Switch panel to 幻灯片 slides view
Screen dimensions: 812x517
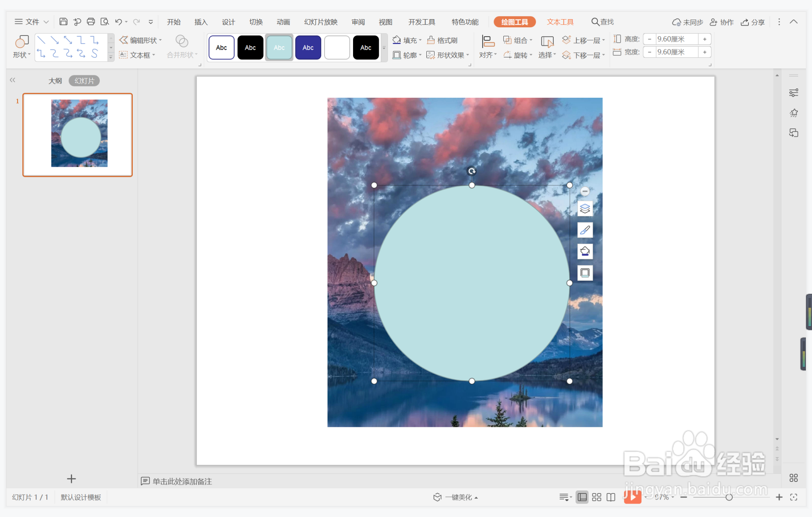click(x=84, y=81)
